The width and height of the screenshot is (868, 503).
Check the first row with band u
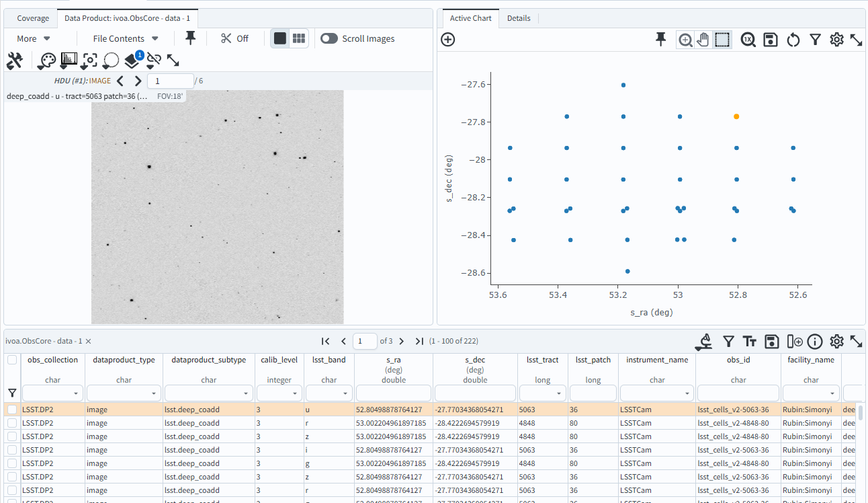12,410
